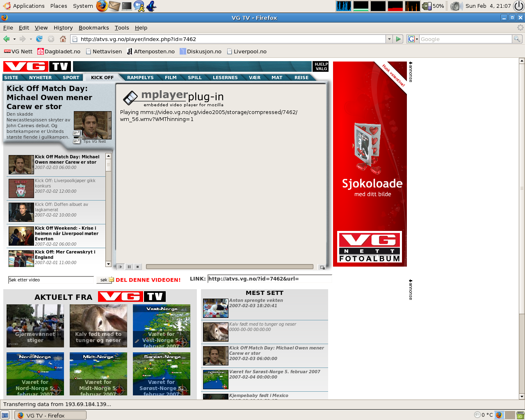
Task: Switch to the SPORT tab on VG TV
Action: 71,78
